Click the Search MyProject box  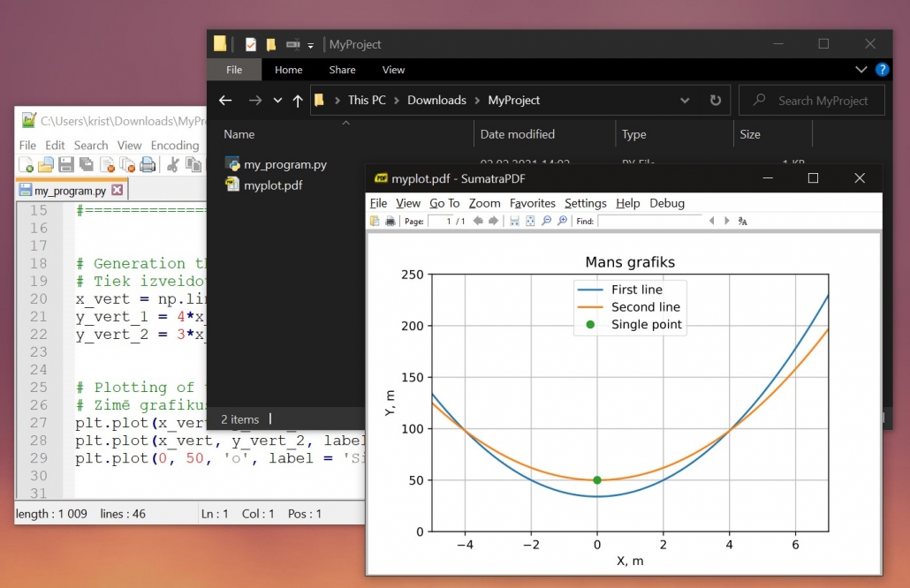[x=812, y=101]
